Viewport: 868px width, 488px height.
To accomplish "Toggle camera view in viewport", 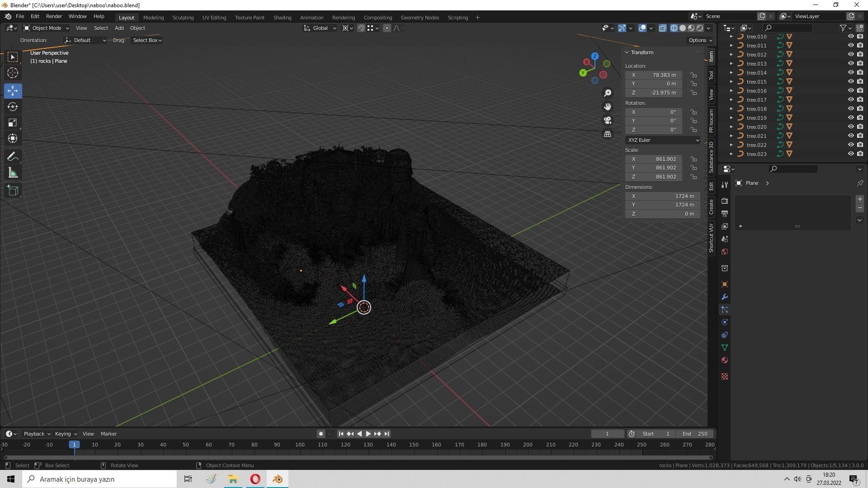I will 608,120.
